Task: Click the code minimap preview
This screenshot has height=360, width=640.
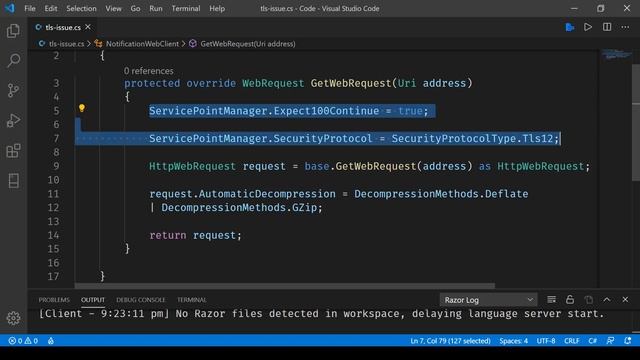Action: [616, 54]
